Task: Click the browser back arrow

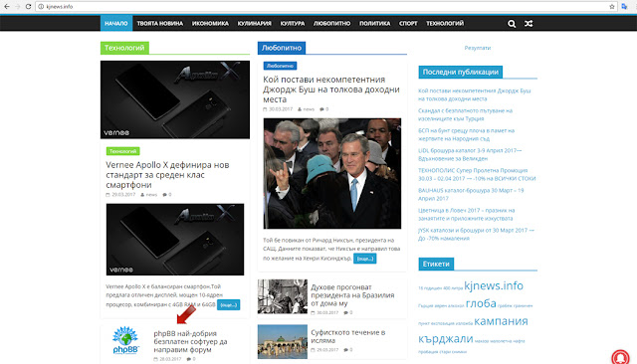Action: pyautogui.click(x=7, y=7)
